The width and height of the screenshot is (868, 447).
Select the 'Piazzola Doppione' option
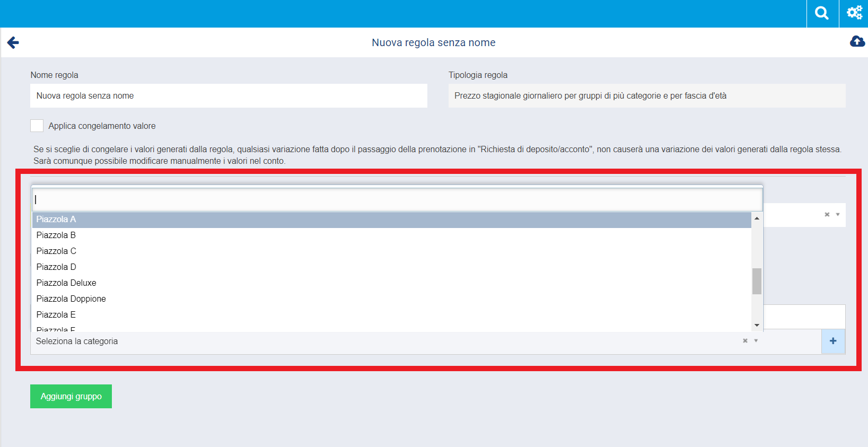71,299
